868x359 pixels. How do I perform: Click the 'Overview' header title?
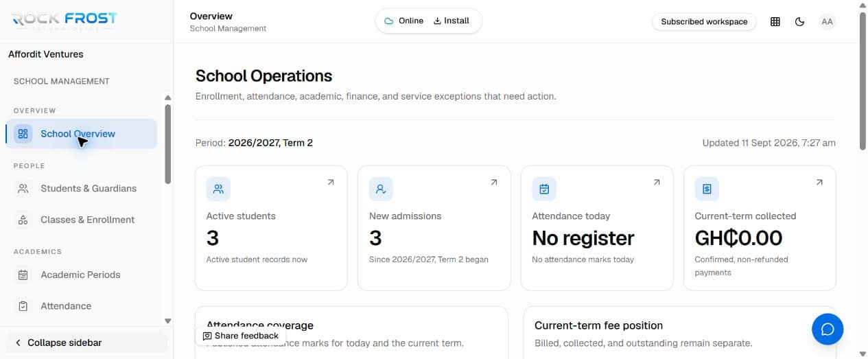(211, 16)
